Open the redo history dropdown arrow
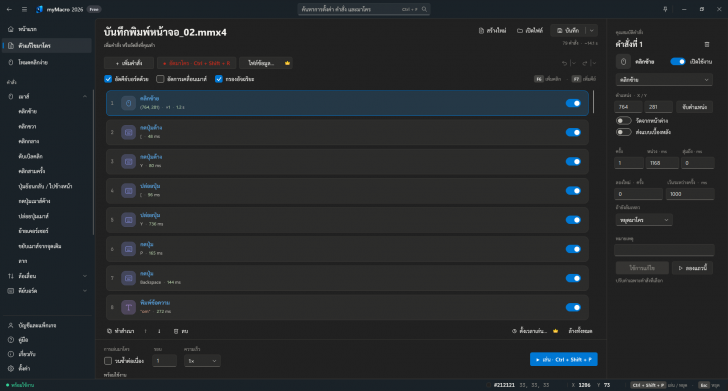This screenshot has height=391, width=728. click(x=594, y=63)
